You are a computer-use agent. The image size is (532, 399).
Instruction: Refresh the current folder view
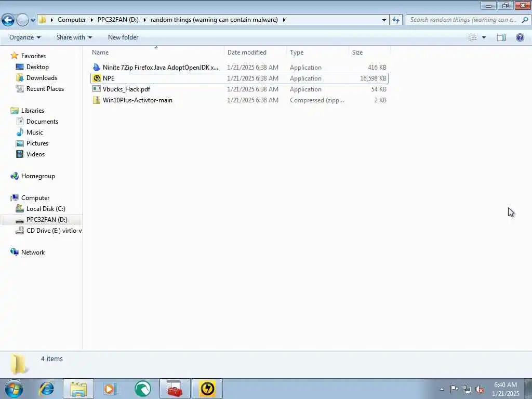click(395, 20)
